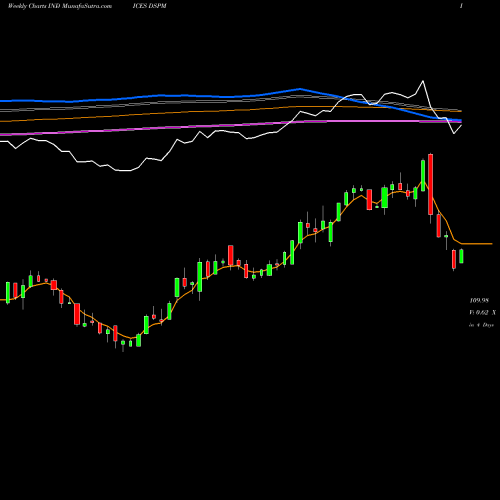Viewport: 500px width, 500px height.
Task: Click the 'ICES DSPM' symbol label
Action: 149,6
